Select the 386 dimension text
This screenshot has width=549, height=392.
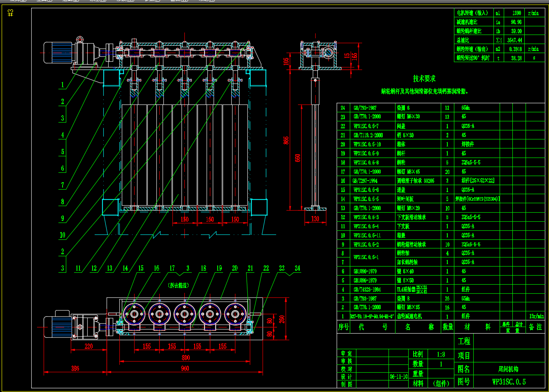pyautogui.click(x=75, y=369)
